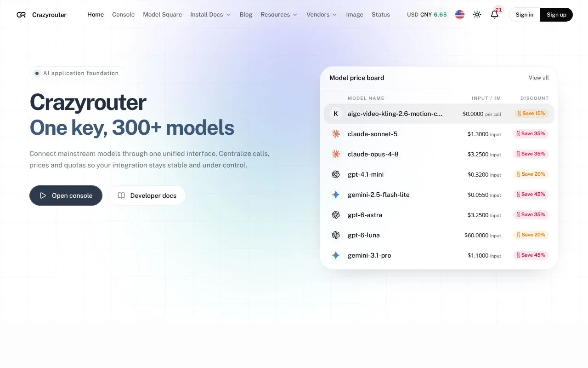Image resolution: width=588 pixels, height=368 pixels.
Task: Select the aigc-video-kling-2.6-motion-c… model name
Action: pos(395,114)
